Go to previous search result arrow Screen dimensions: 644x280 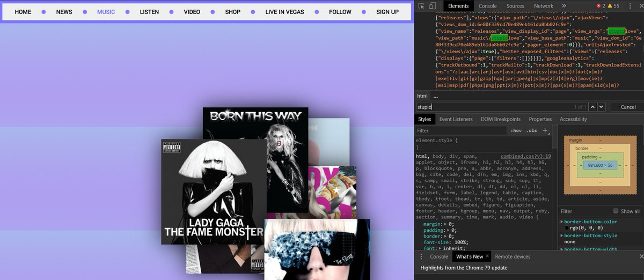click(593, 107)
